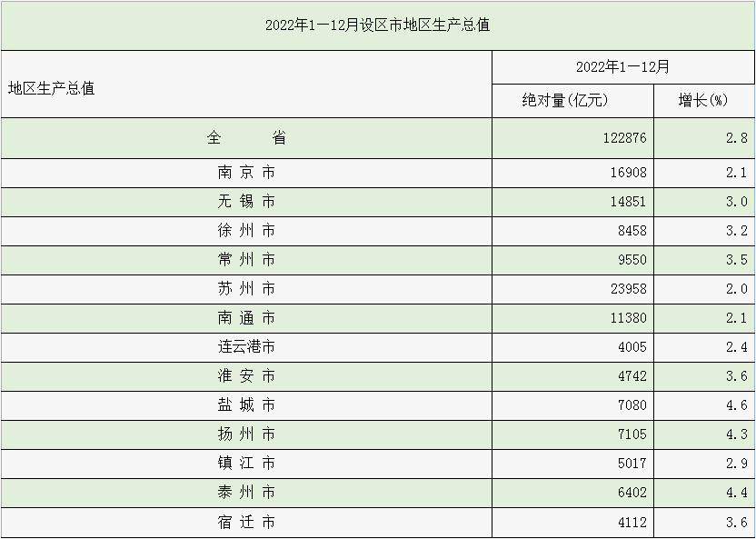The image size is (756, 539).
Task: Select the 地区生产总值 header cell
Action: click(52, 88)
